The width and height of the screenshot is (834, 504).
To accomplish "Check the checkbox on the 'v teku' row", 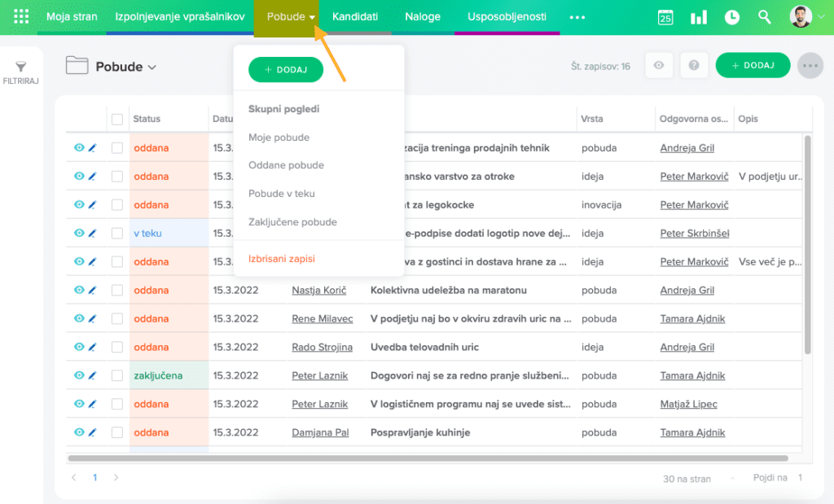I will (x=117, y=234).
